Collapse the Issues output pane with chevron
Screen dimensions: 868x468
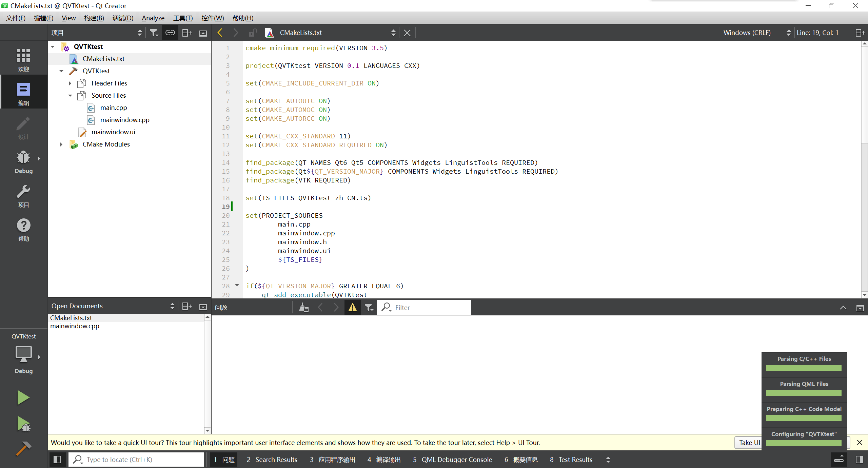pyautogui.click(x=843, y=308)
